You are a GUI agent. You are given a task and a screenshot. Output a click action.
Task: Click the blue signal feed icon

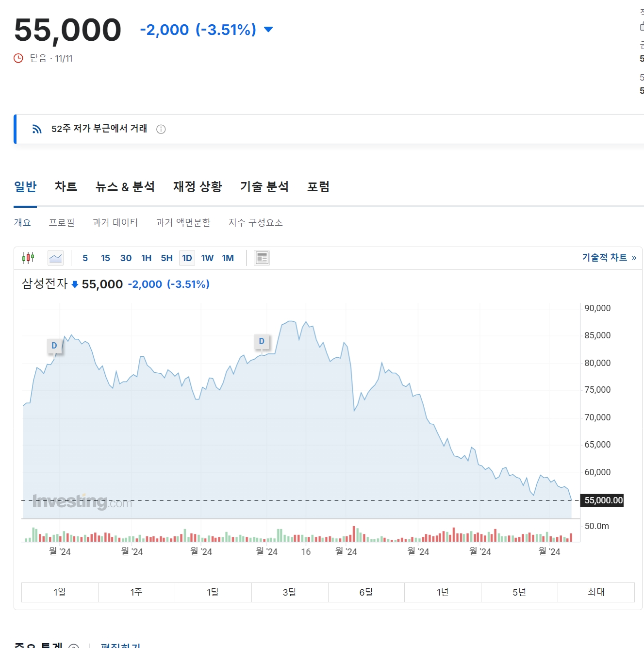tap(37, 129)
